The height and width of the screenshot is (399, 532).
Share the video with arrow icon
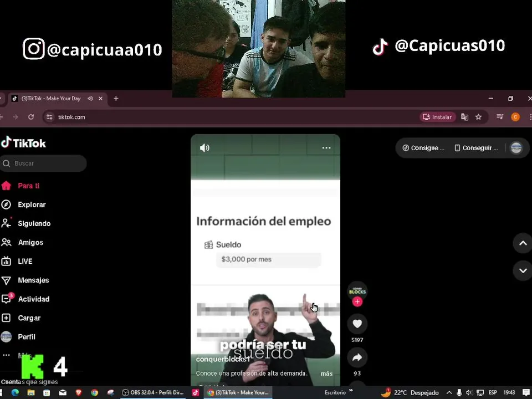click(x=357, y=357)
